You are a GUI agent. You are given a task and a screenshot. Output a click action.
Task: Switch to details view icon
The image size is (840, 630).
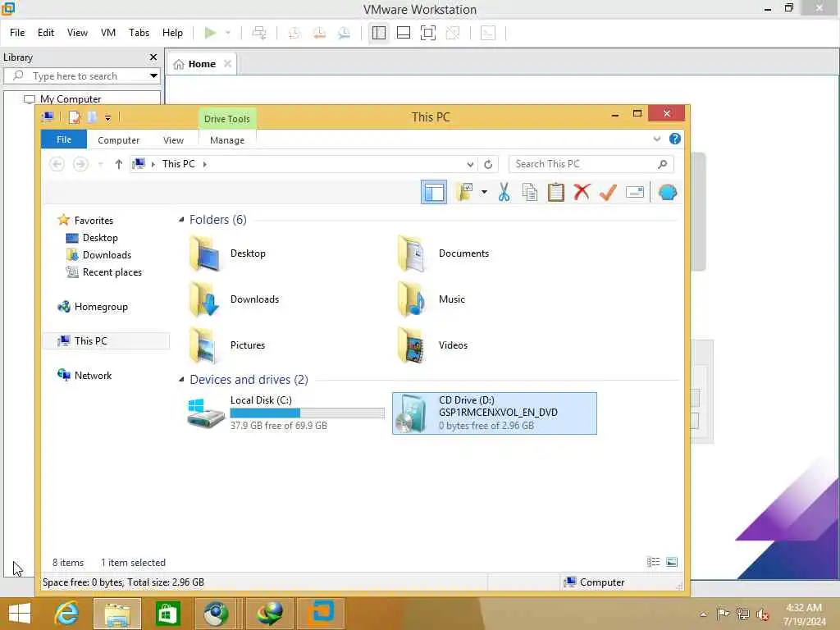pos(653,562)
